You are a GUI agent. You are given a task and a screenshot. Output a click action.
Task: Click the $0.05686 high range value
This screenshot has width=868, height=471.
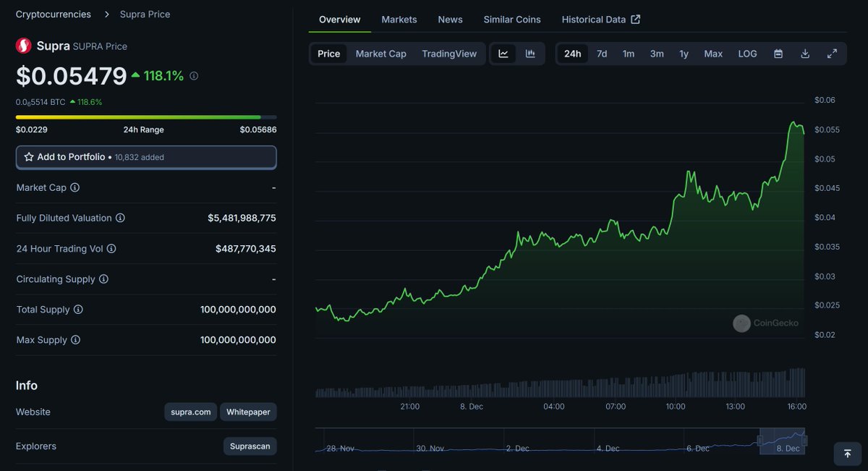pos(258,130)
